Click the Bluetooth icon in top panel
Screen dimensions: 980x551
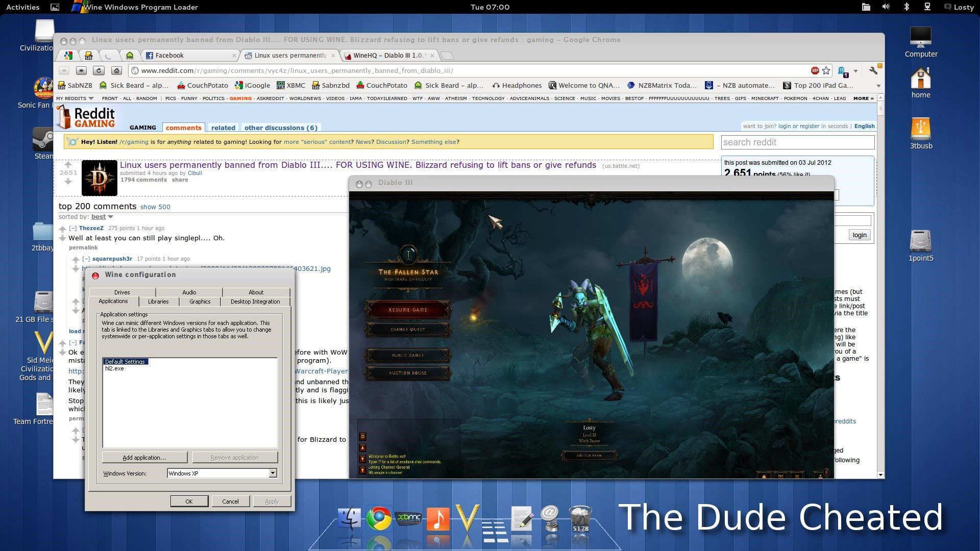(x=906, y=7)
